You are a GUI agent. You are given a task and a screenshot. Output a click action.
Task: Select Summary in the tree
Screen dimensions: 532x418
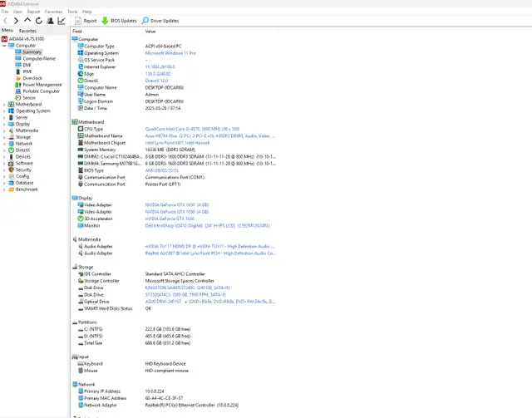(32, 52)
